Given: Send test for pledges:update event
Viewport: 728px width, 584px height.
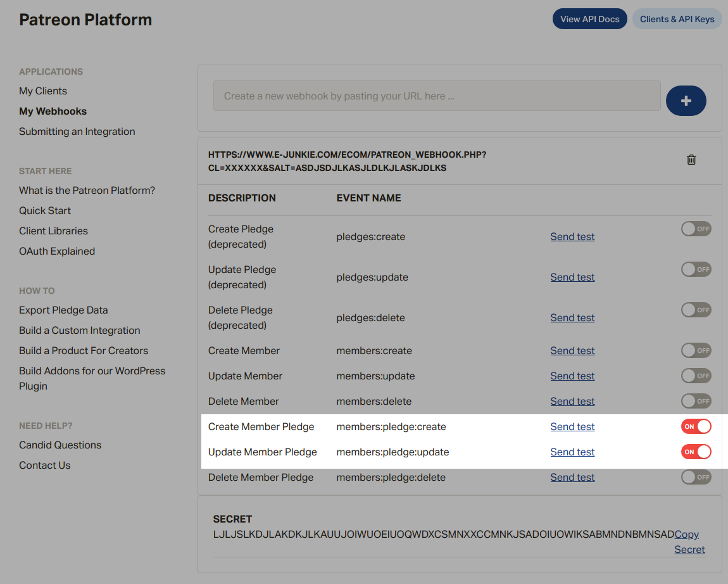Looking at the screenshot, I should [572, 277].
